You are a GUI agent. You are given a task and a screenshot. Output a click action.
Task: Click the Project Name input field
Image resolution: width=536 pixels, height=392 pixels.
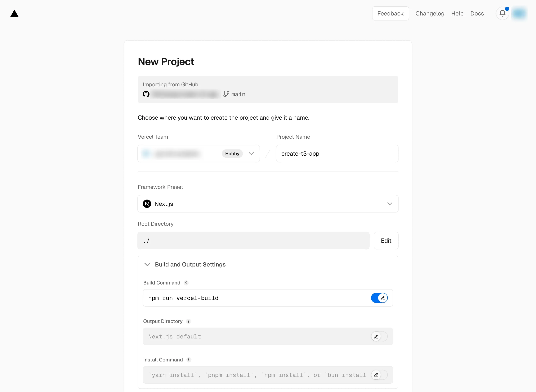(337, 154)
